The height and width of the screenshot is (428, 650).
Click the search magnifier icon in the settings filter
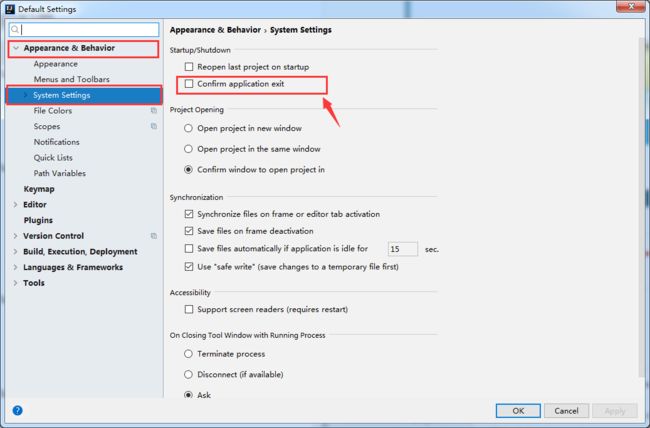click(x=15, y=29)
